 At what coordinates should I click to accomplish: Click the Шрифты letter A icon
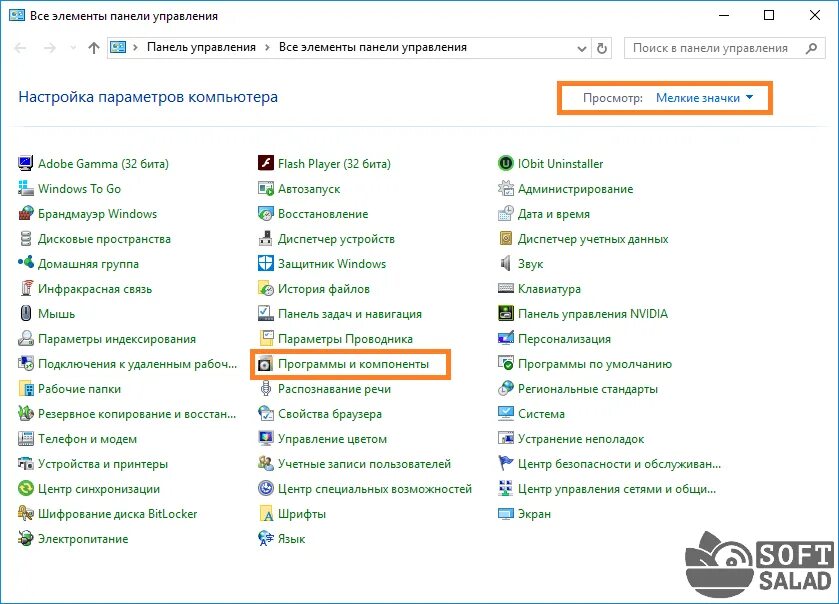point(265,514)
